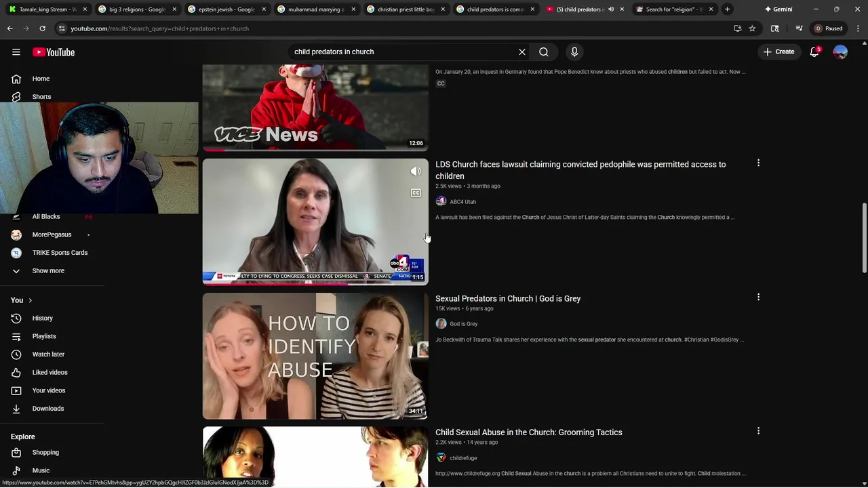Open the Create button
Screen dimensions: 868x488
[x=778, y=52]
